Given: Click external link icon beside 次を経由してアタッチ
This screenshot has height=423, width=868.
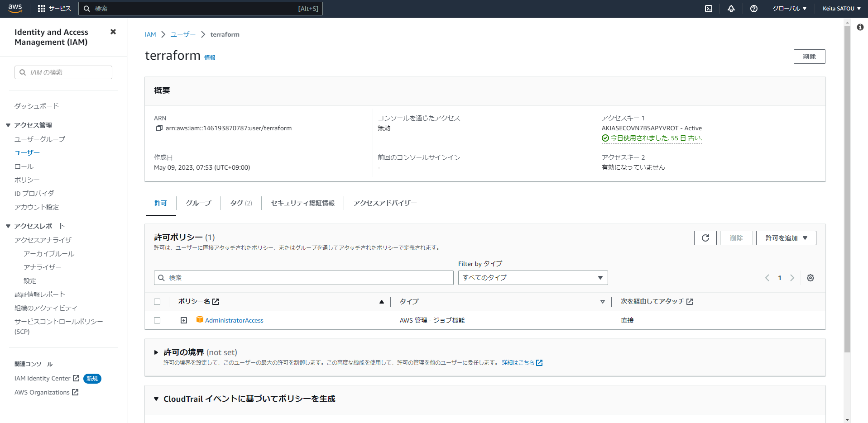Looking at the screenshot, I should pyautogui.click(x=690, y=302).
